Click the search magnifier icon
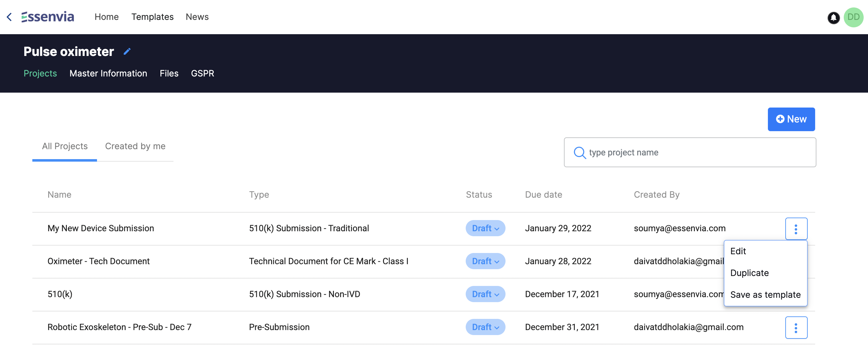Screen dimensions: 868x345 tap(579, 153)
